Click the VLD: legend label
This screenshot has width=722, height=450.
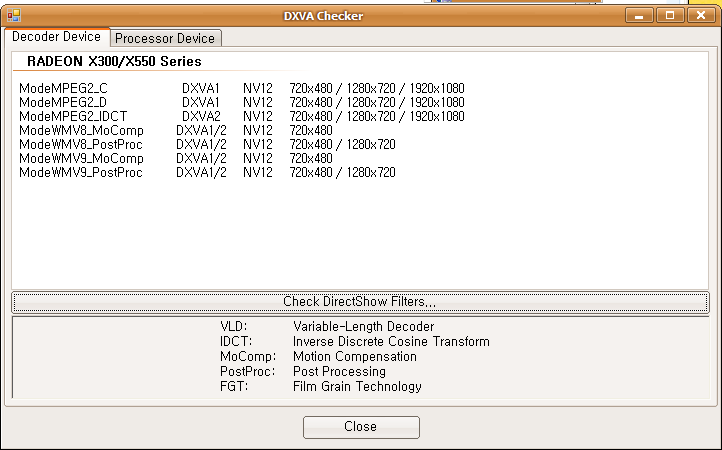point(233,327)
